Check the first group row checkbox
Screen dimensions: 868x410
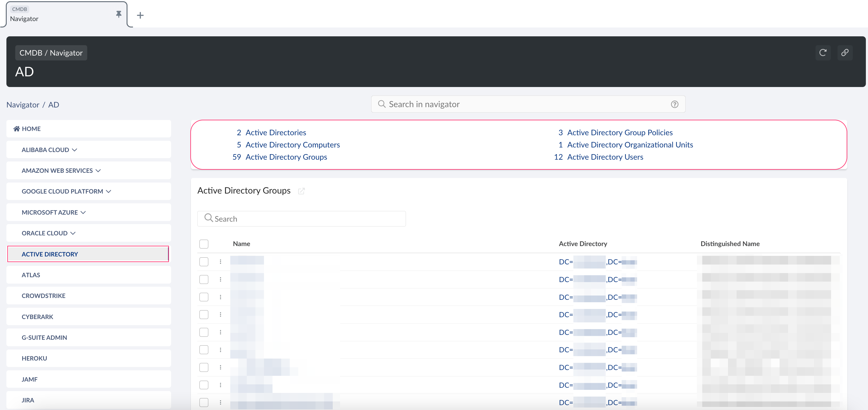click(204, 262)
